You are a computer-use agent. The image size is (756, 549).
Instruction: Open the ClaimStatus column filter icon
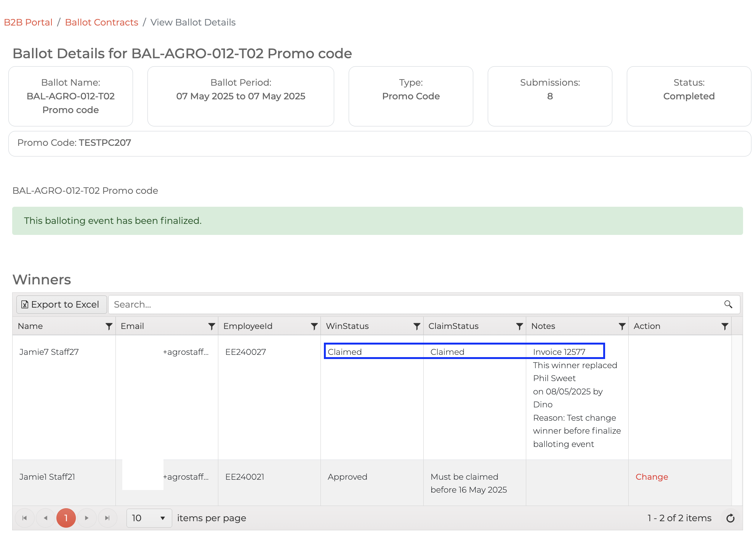(519, 326)
